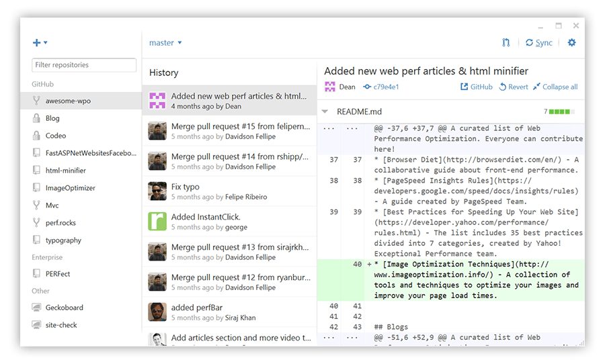
Task: Click Revert to undo this commit
Action: 514,87
